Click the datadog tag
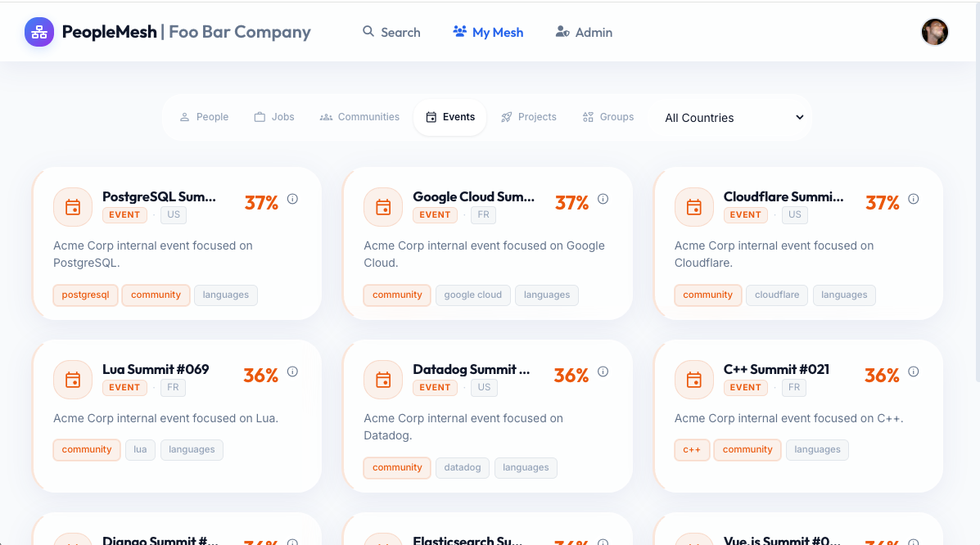The width and height of the screenshot is (980, 545). 463,467
